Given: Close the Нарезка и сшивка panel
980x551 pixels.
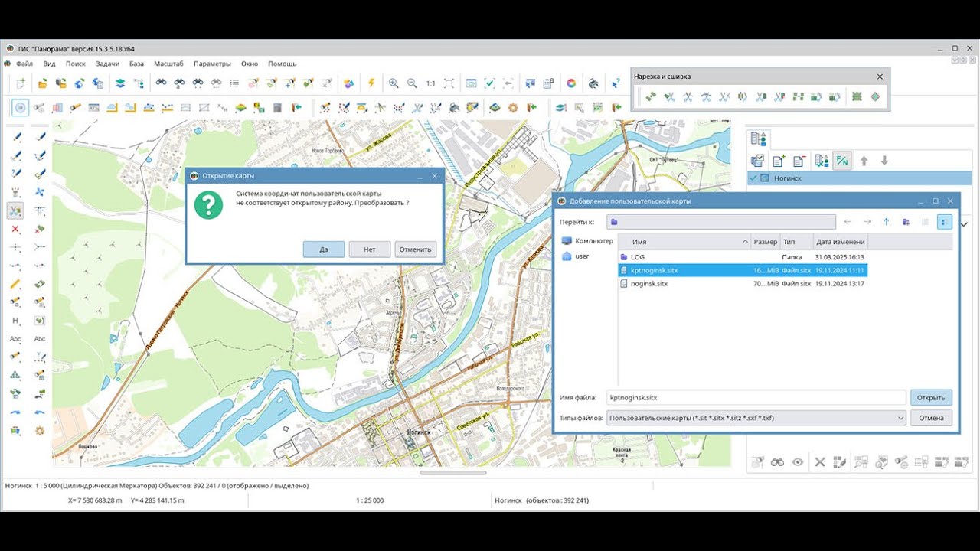Looking at the screenshot, I should pos(880,77).
